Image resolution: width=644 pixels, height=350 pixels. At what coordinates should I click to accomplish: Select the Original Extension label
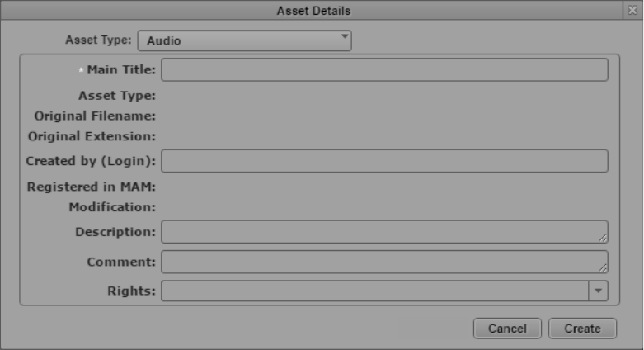click(92, 135)
